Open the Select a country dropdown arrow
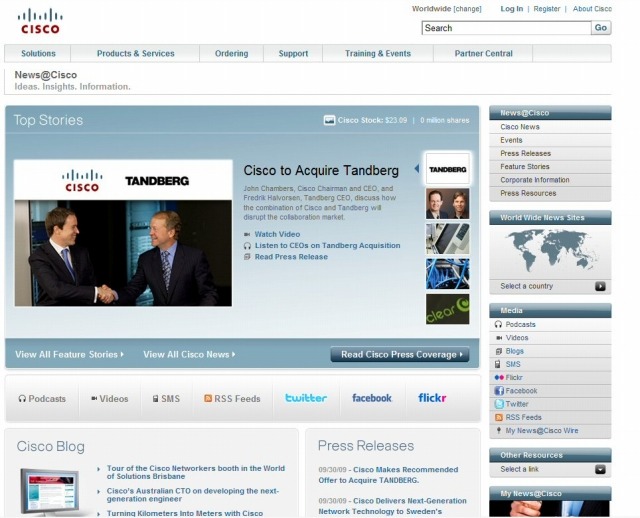 tap(600, 286)
